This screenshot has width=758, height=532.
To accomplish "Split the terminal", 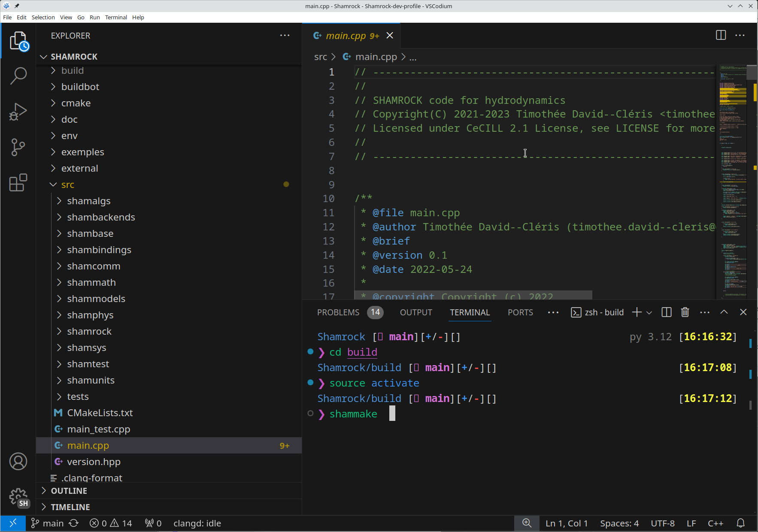I will [x=667, y=312].
